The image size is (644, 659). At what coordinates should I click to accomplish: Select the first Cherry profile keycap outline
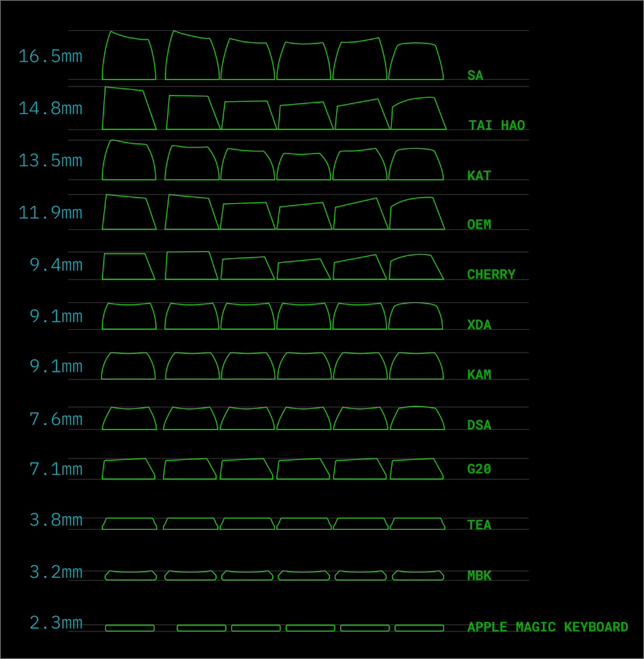[127, 267]
